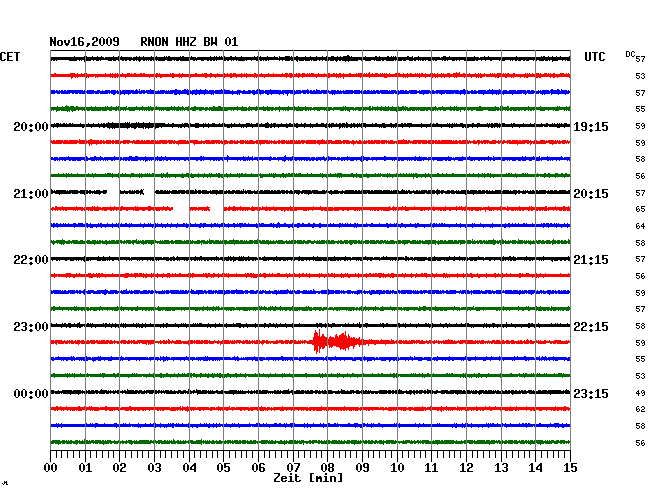Click the "DC" column header
The height and width of the screenshot is (494, 650).
pyautogui.click(x=630, y=54)
